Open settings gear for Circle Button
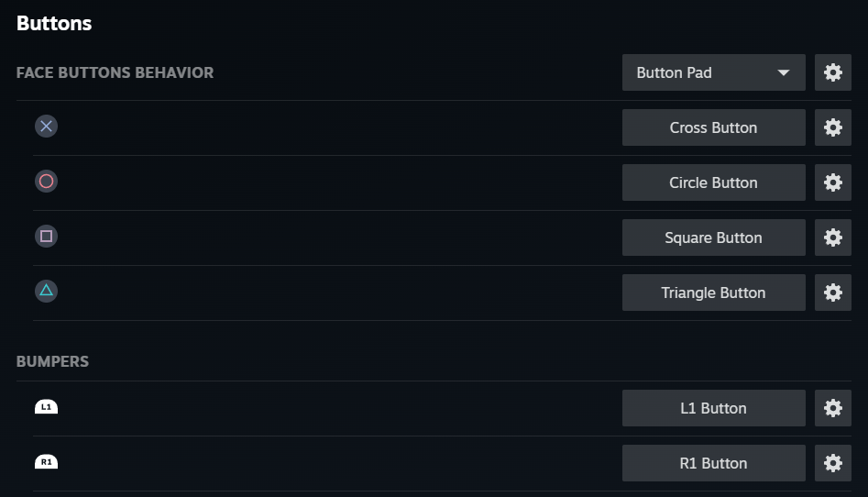 click(x=832, y=182)
